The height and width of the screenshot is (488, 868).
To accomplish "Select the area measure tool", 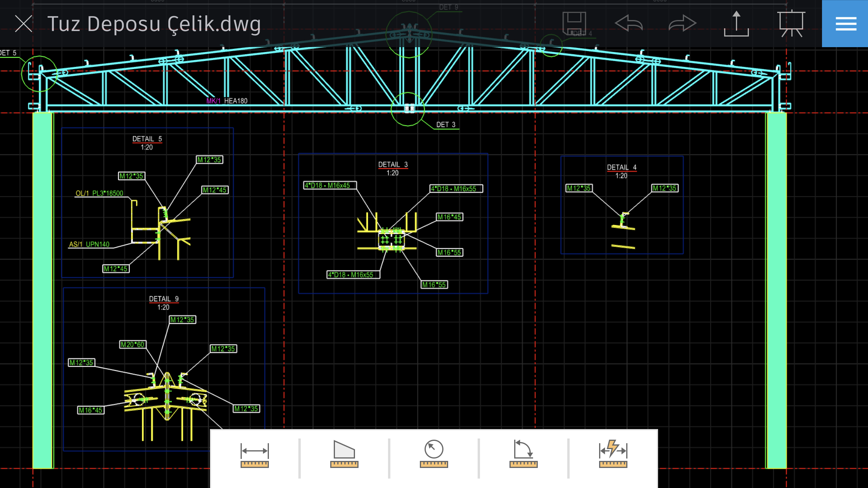I will pyautogui.click(x=344, y=454).
